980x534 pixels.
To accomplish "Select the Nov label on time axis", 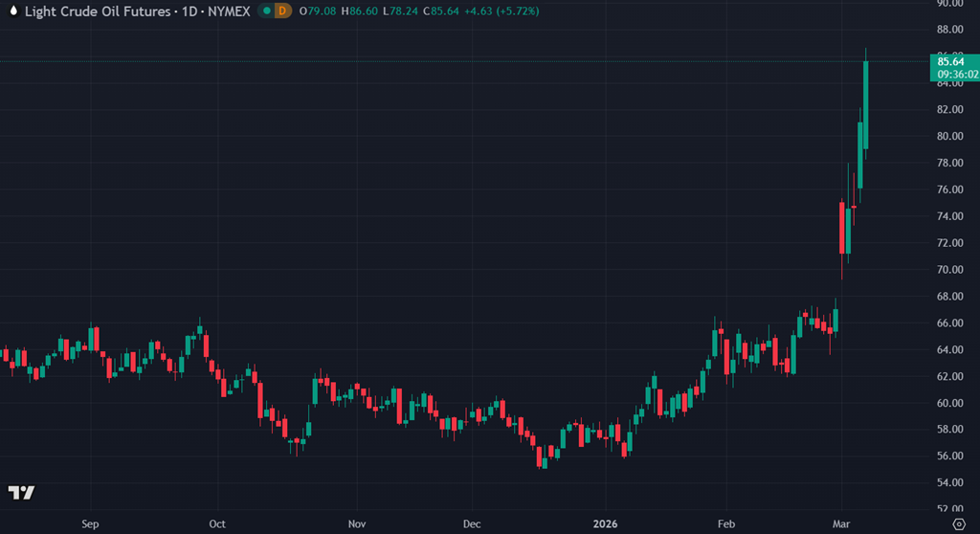I will [356, 523].
